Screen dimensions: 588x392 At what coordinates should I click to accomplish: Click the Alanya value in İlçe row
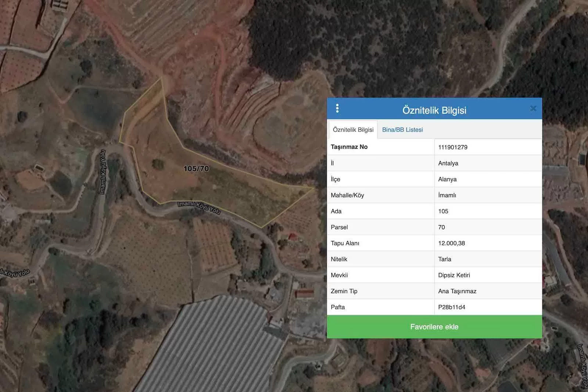click(447, 179)
